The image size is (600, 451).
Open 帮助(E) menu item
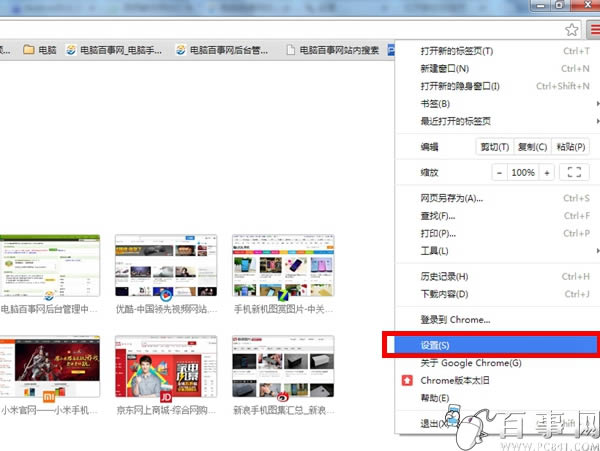(x=497, y=398)
